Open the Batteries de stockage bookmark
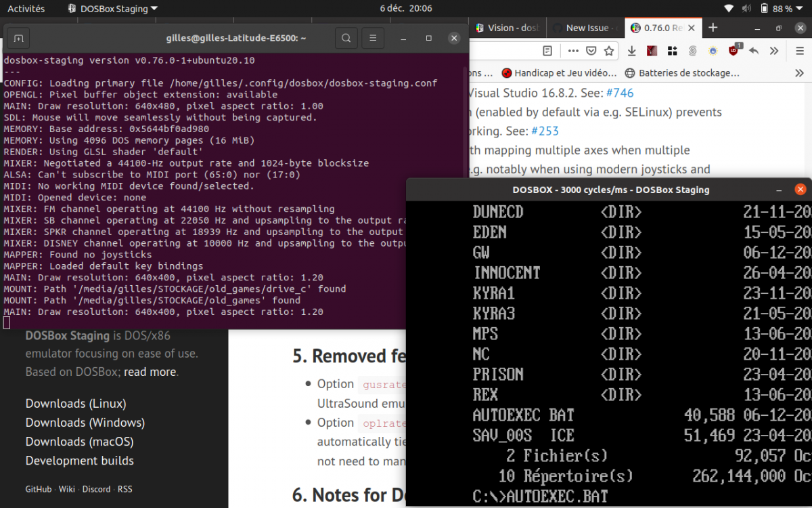 coord(682,72)
